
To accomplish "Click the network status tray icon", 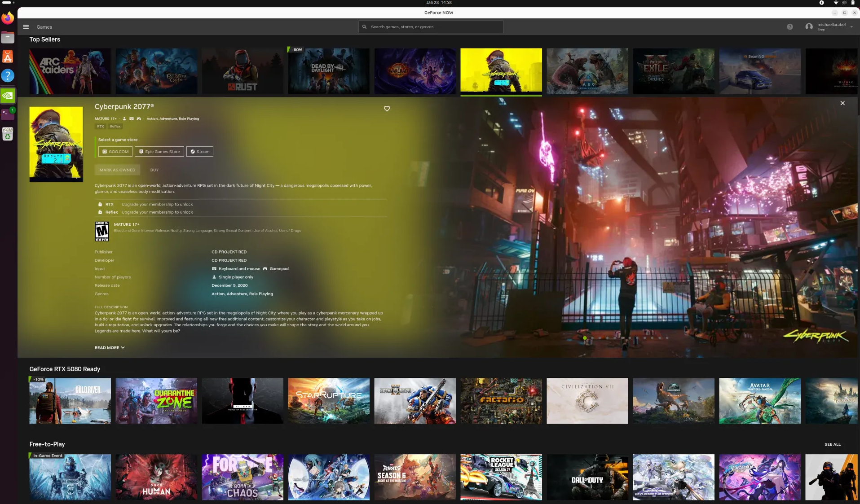I will (x=836, y=3).
